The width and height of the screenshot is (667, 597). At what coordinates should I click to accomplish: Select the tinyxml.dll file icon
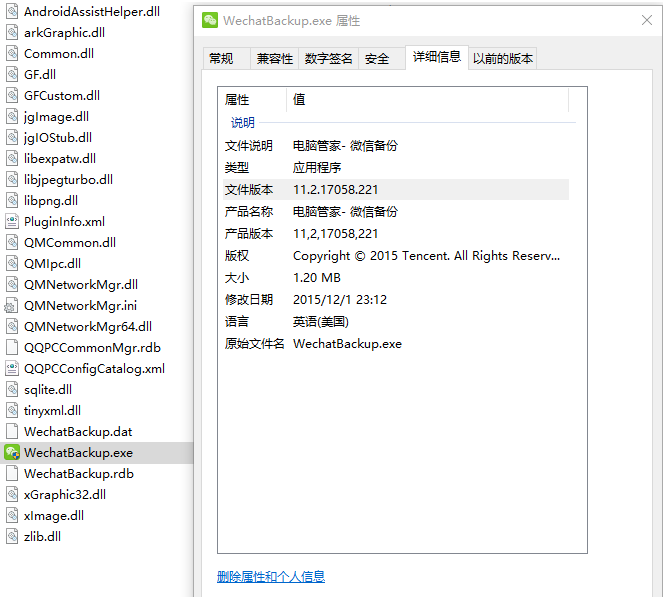click(x=12, y=411)
